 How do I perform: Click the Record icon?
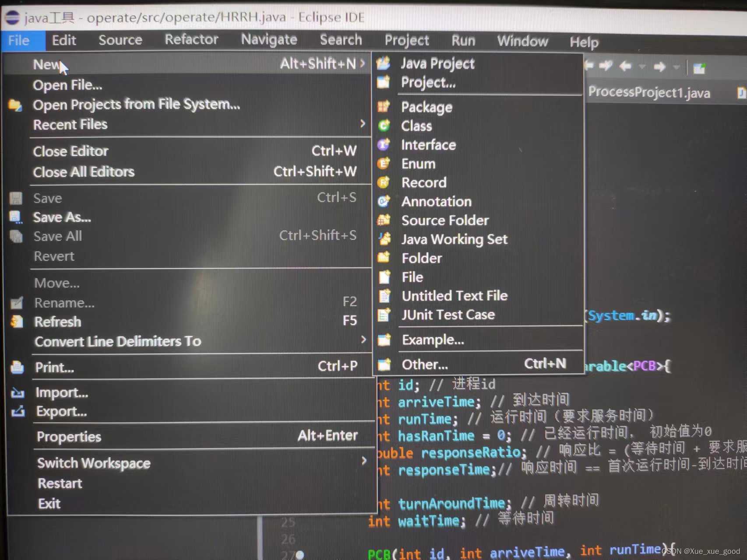coord(384,182)
